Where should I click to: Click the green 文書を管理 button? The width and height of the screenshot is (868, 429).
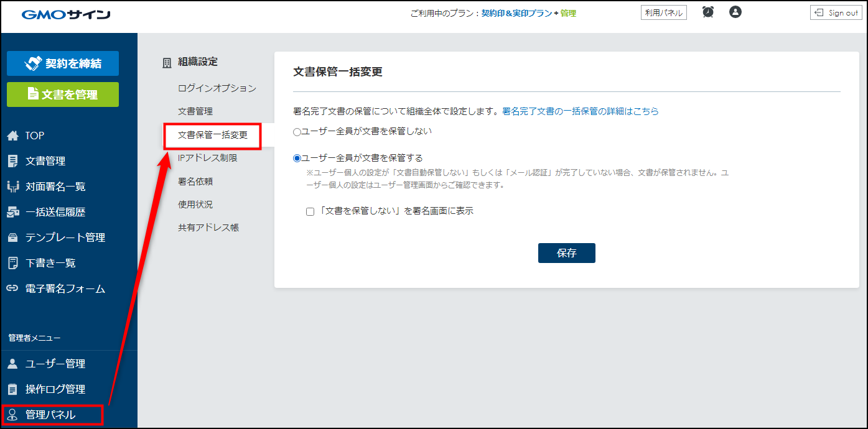pos(63,95)
